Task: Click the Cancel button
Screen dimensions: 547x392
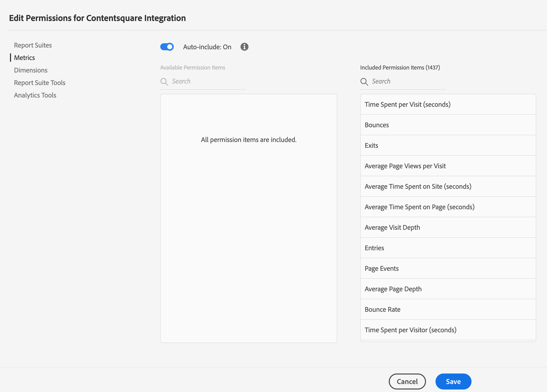Action: (407, 381)
